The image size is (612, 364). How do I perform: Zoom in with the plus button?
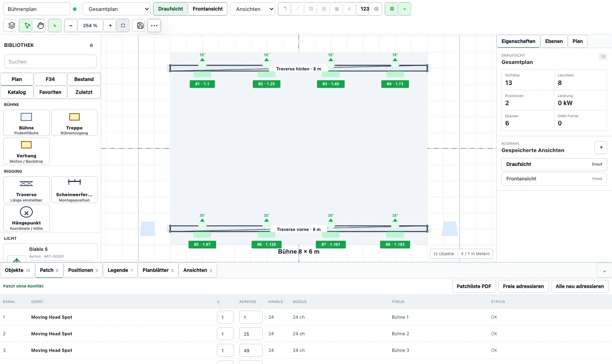tap(110, 25)
